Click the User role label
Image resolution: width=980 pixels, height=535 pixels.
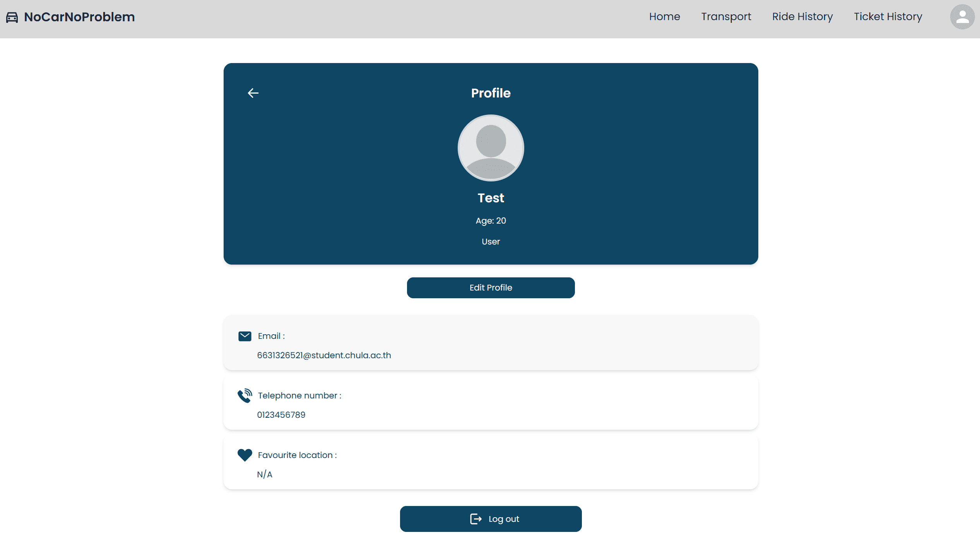(x=491, y=241)
